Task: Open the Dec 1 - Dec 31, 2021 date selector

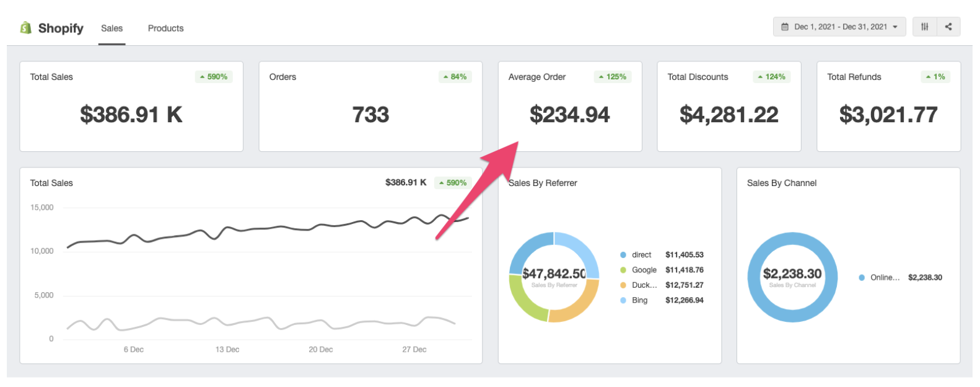Action: (840, 27)
